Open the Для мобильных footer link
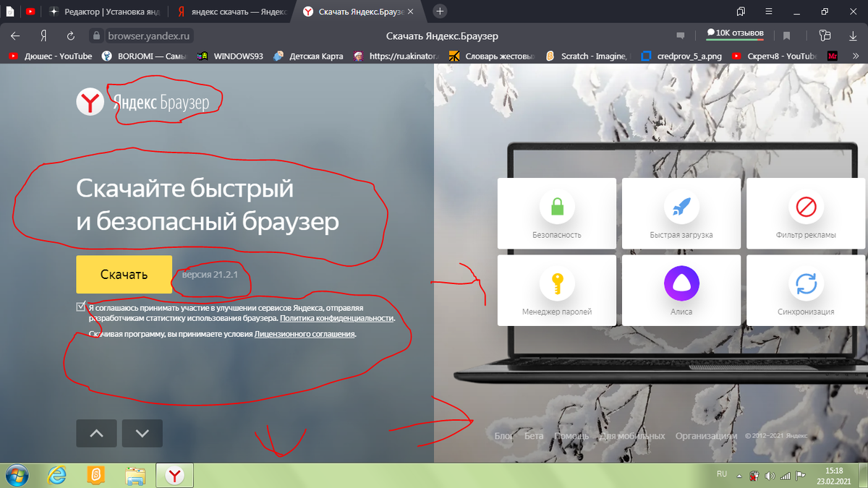The image size is (868, 488). click(632, 436)
